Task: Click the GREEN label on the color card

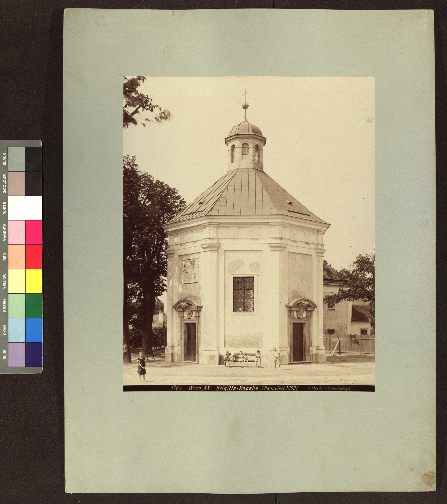Action: coord(4,306)
